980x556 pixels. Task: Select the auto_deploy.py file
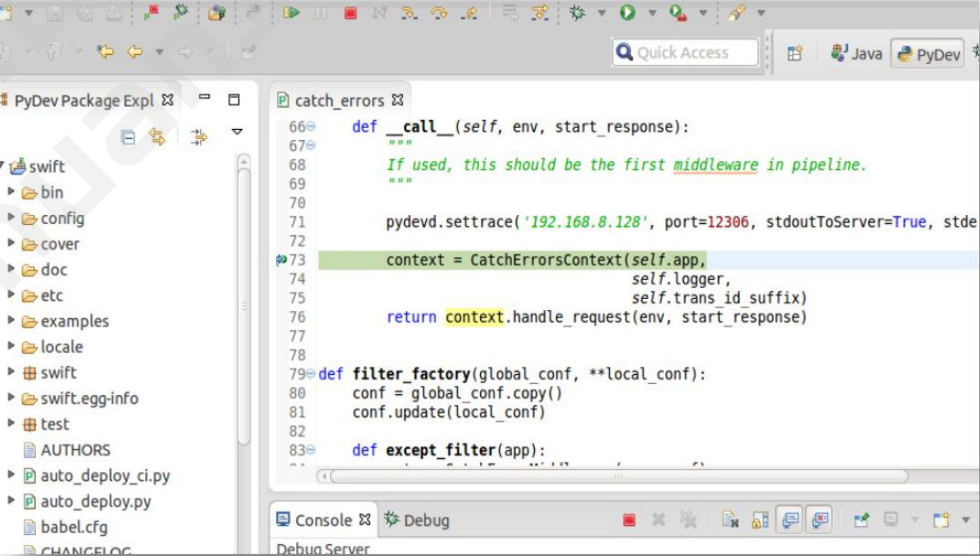coord(87,501)
